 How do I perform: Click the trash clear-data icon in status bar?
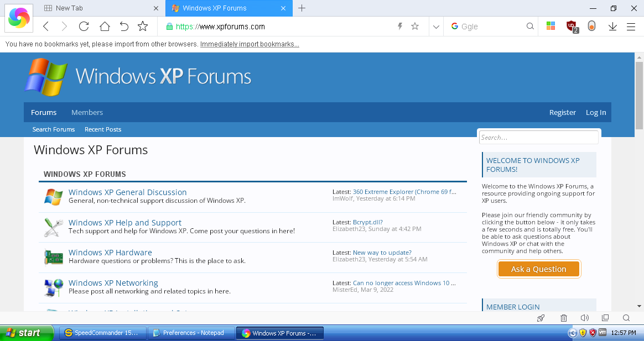(564, 318)
